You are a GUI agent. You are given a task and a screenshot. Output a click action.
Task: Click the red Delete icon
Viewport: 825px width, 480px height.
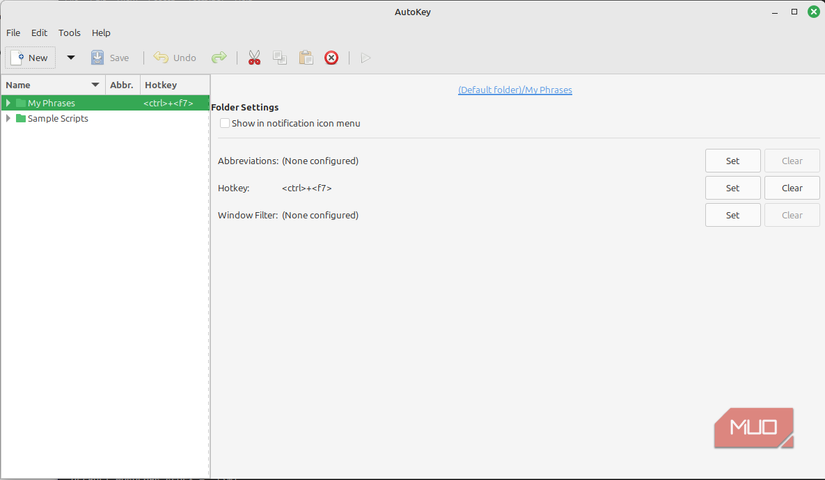331,57
